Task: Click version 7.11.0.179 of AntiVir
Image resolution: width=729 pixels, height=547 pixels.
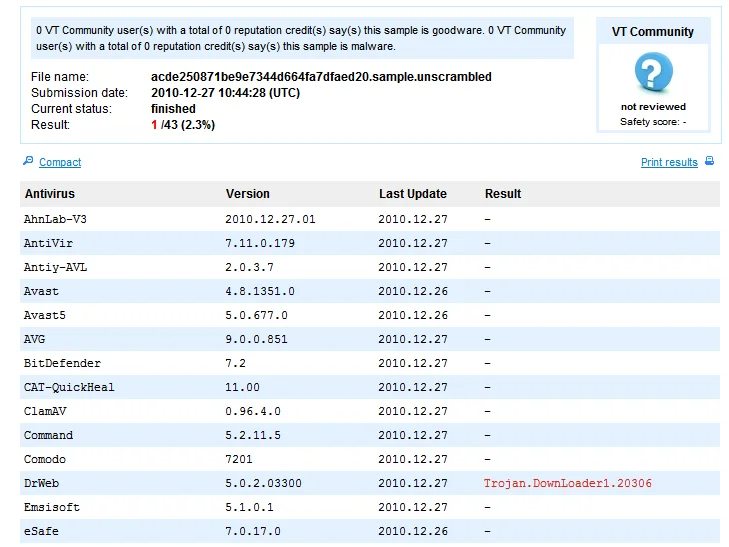Action: coord(260,243)
